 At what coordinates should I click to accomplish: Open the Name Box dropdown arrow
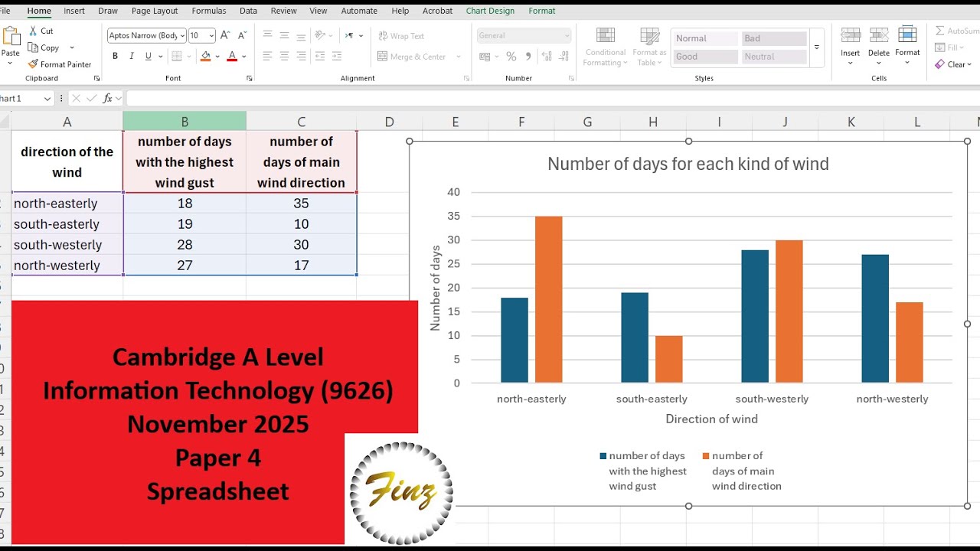tap(47, 98)
